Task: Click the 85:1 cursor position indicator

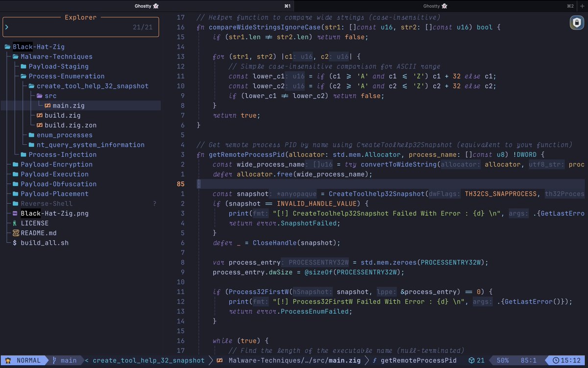Action: [x=528, y=361]
